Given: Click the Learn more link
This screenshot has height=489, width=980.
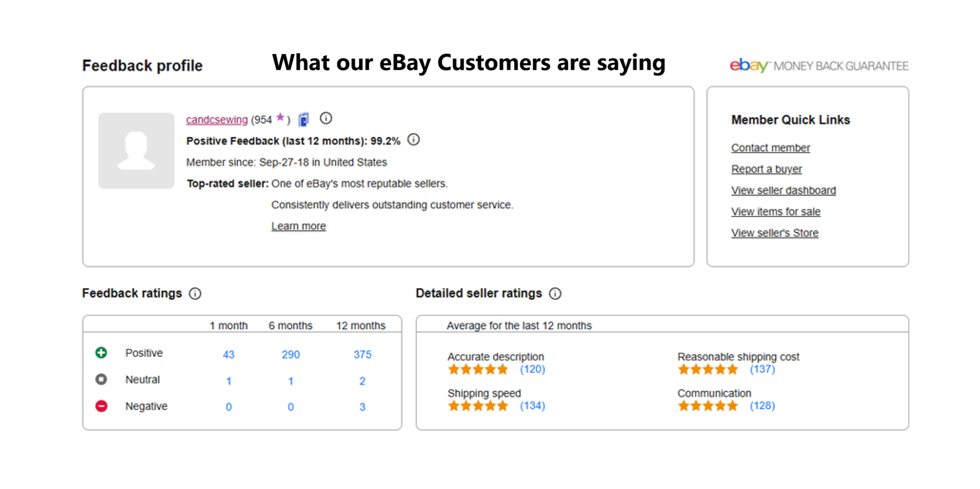Looking at the screenshot, I should click(x=298, y=226).
